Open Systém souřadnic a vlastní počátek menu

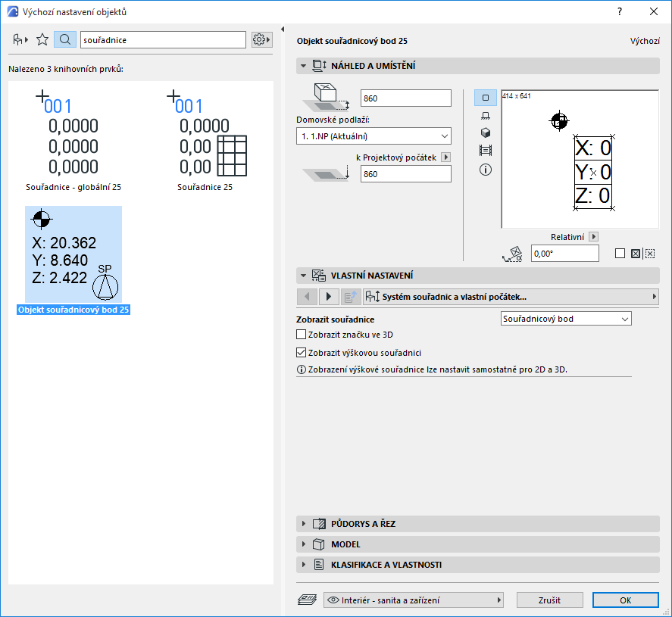point(511,297)
